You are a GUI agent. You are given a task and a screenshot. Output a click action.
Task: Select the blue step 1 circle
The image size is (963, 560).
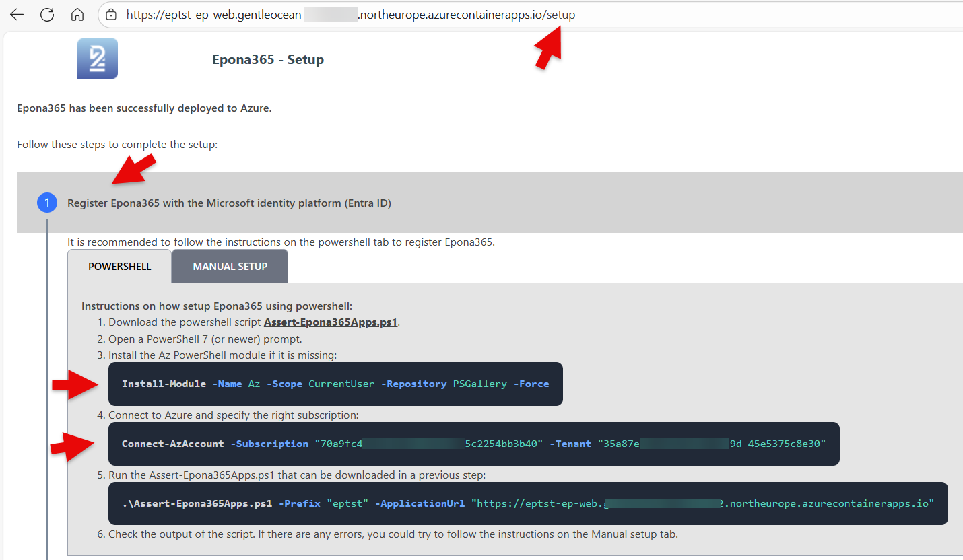tap(47, 203)
